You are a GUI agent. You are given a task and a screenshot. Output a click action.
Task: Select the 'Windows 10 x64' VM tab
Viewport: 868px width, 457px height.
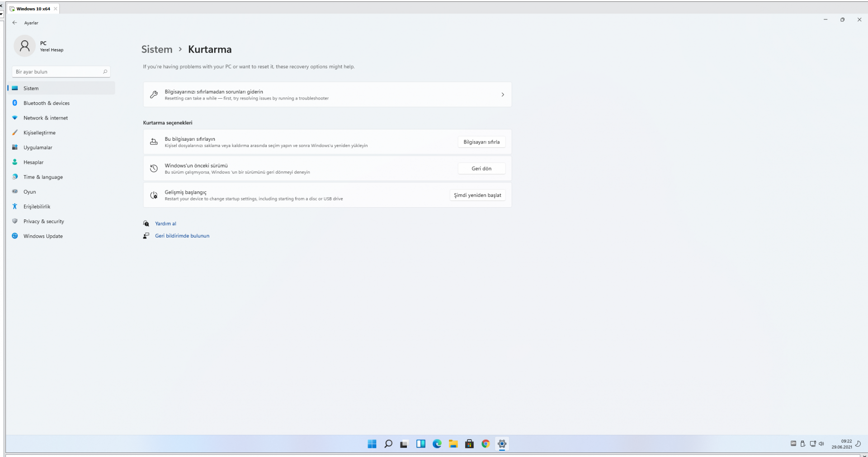coord(33,9)
